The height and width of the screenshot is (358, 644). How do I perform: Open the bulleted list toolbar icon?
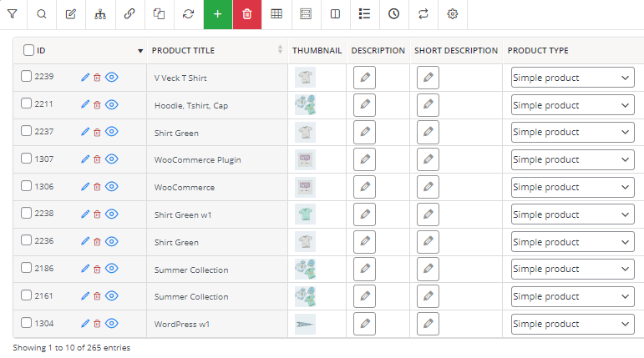[364, 14]
